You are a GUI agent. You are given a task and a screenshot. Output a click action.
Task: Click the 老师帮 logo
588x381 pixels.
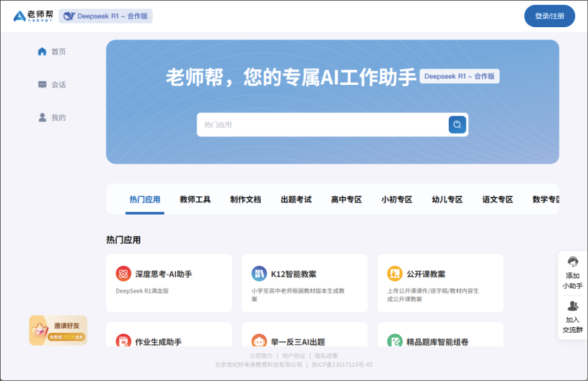pos(33,16)
